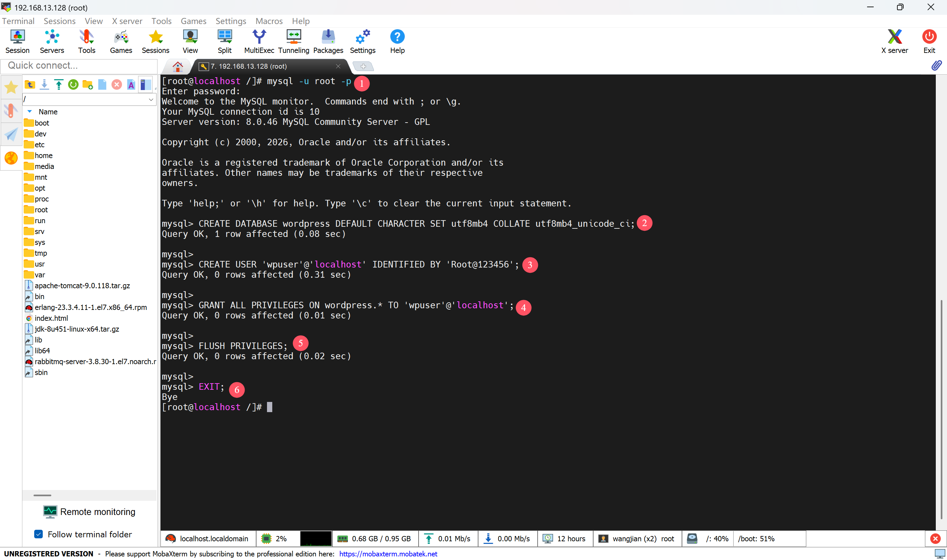
Task: Open the X server menu
Action: (x=127, y=21)
